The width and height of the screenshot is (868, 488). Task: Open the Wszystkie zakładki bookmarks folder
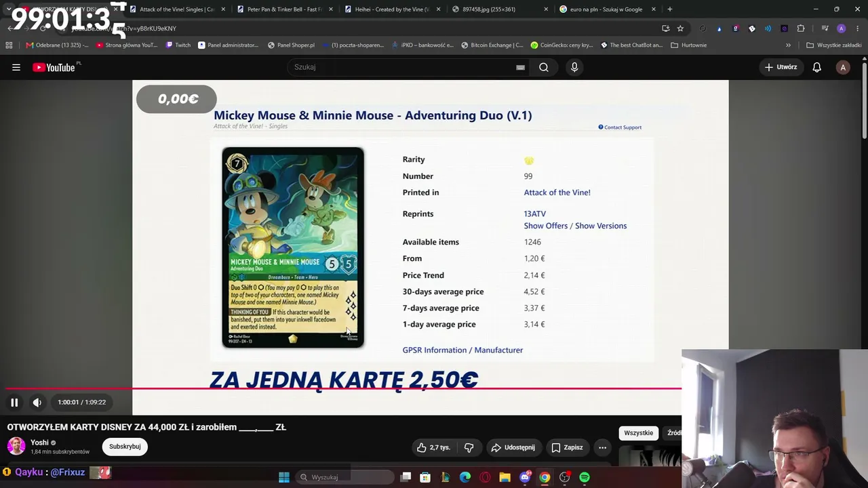833,45
